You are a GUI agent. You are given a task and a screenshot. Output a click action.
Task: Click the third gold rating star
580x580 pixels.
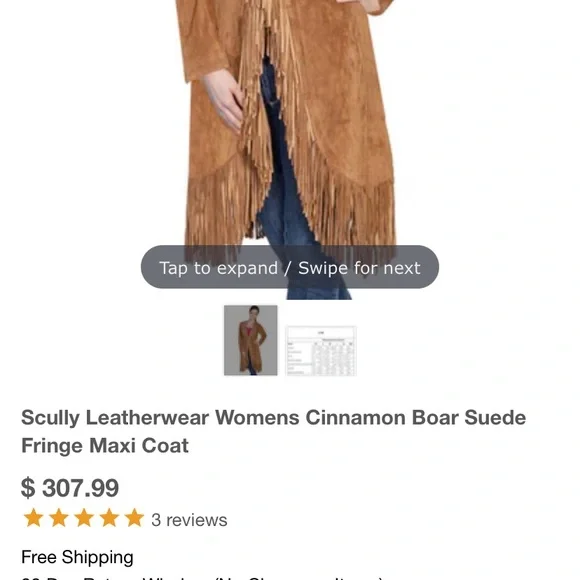tap(84, 518)
